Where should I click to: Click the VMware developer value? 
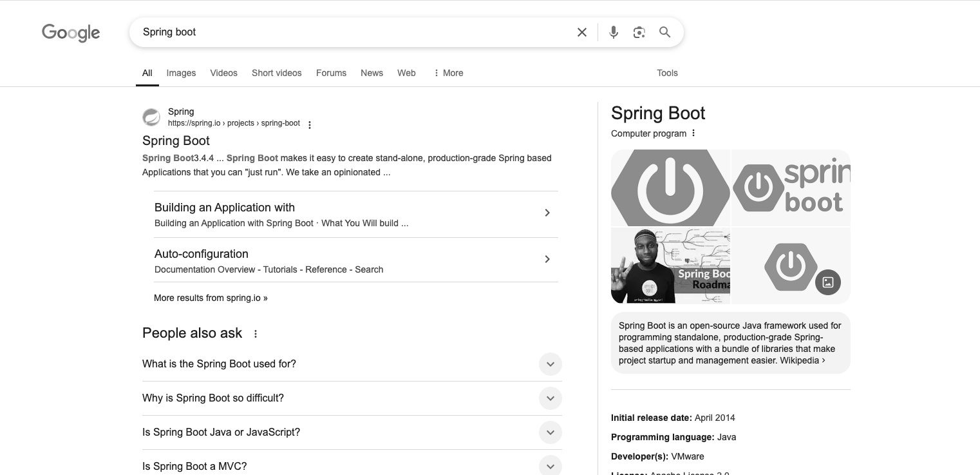tap(688, 456)
